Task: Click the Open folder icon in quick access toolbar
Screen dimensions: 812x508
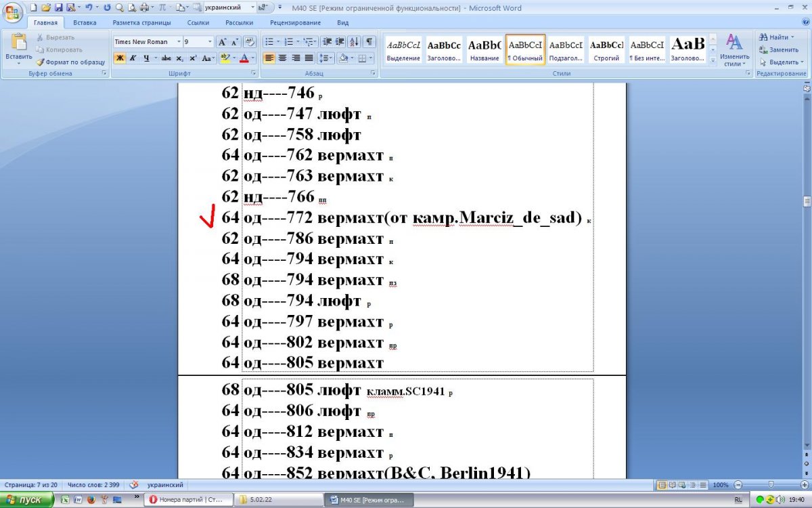Action: coord(46,7)
